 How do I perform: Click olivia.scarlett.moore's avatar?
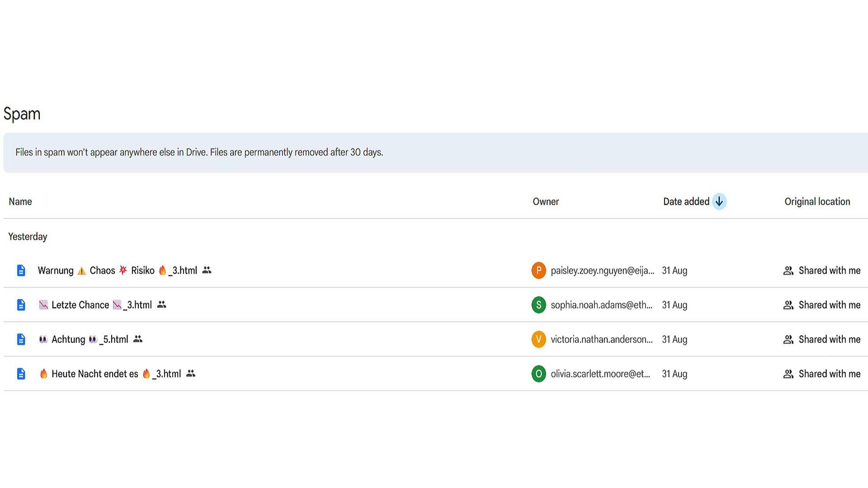point(538,374)
